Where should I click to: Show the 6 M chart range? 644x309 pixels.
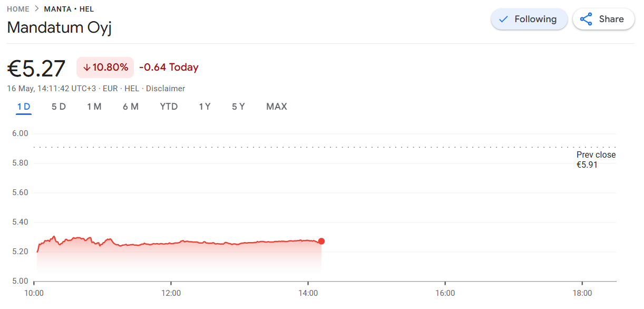131,107
